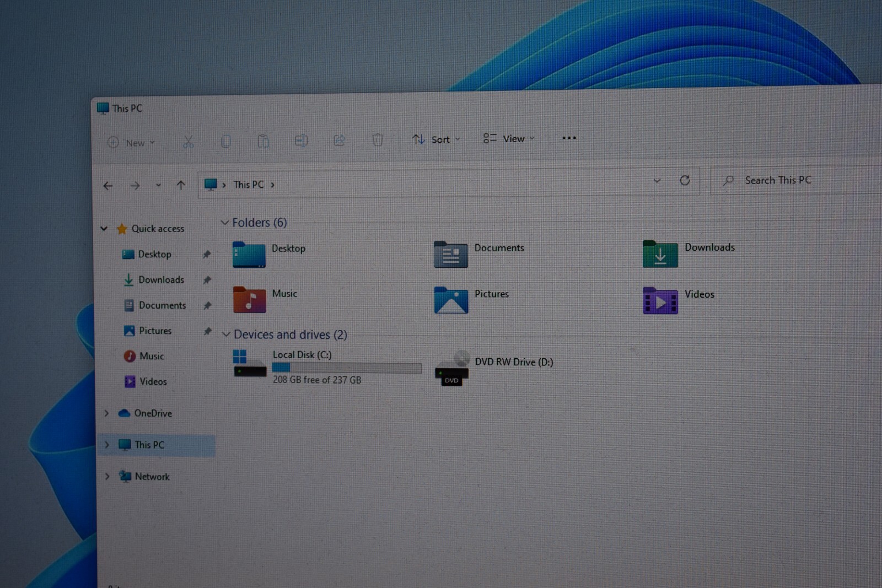Expand the OneDrive tree node
The image size is (882, 588).
pos(107,413)
